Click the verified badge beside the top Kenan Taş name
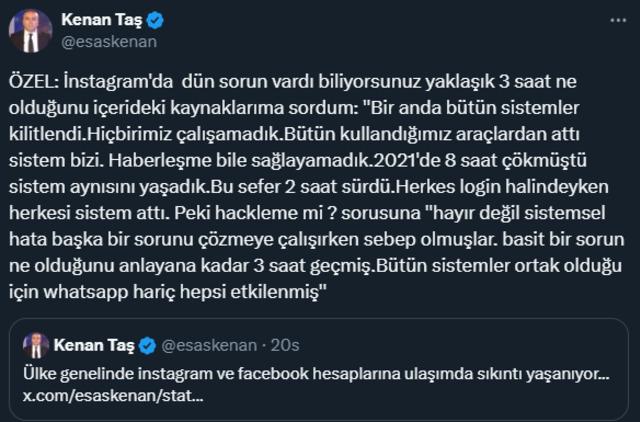 [x=153, y=21]
